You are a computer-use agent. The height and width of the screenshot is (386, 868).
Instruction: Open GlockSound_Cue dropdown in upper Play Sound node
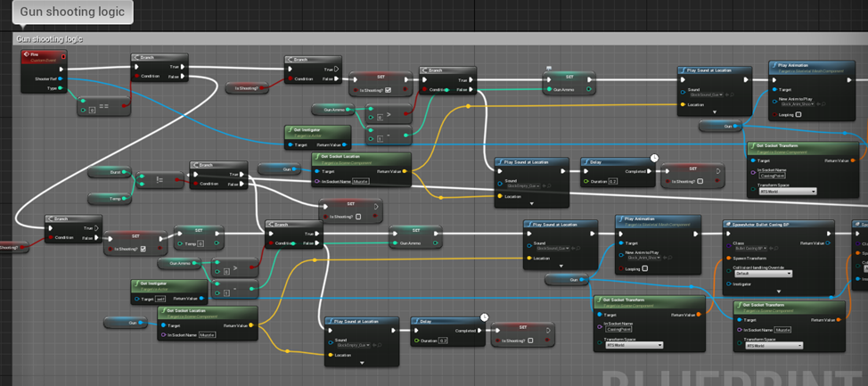705,94
